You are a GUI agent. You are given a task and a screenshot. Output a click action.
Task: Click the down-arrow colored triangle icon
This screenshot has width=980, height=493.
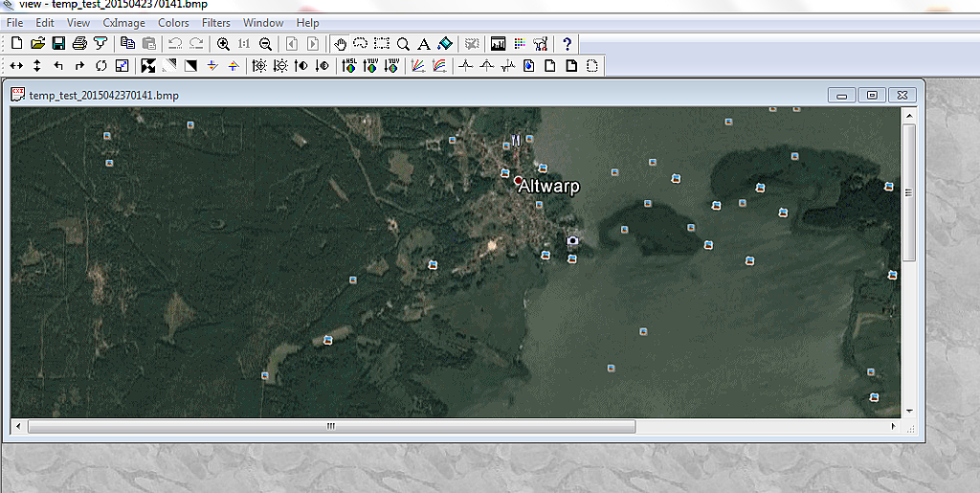pos(212,65)
